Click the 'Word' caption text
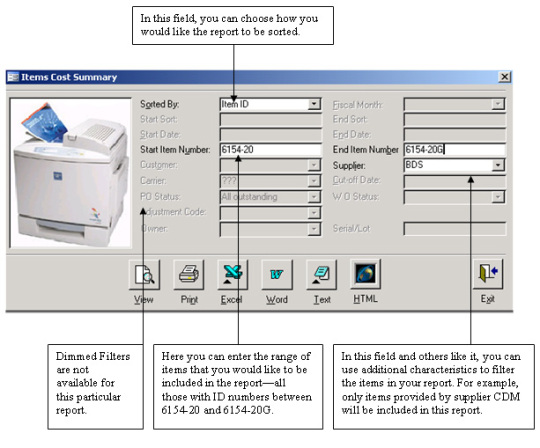 pos(277,300)
